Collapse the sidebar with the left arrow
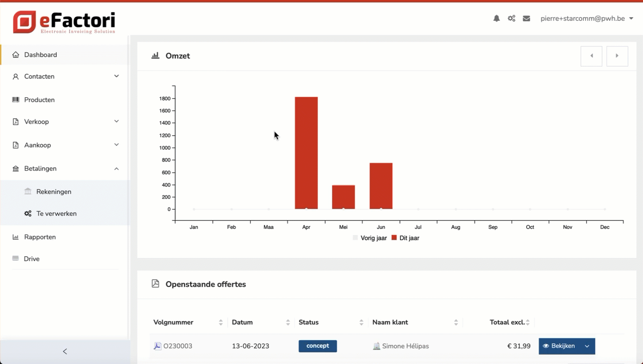 point(65,352)
